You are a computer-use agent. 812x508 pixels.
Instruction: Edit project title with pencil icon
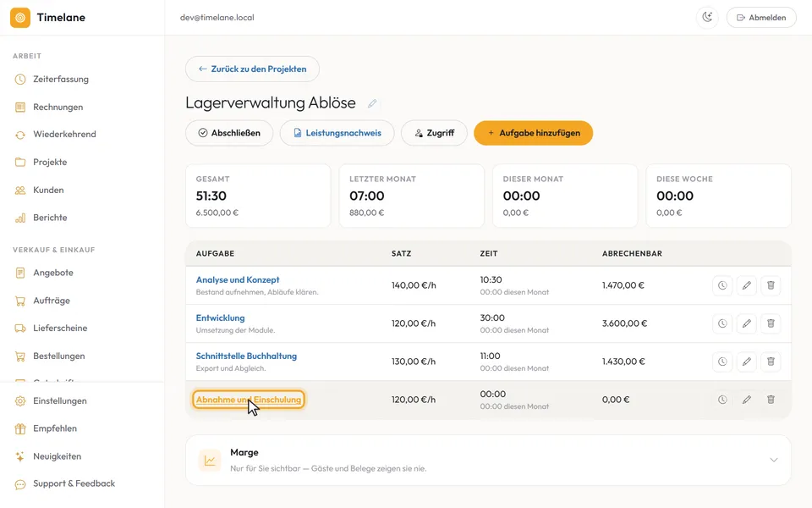pyautogui.click(x=372, y=103)
